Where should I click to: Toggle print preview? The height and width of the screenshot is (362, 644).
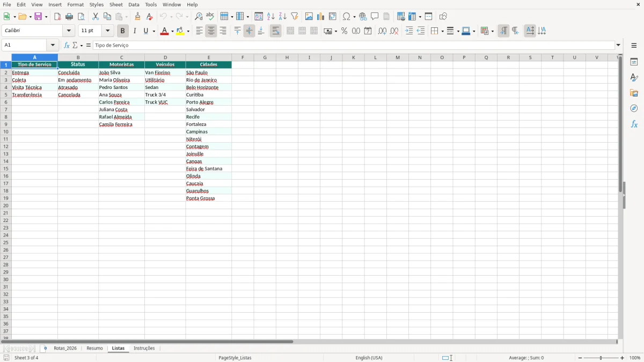point(81,17)
